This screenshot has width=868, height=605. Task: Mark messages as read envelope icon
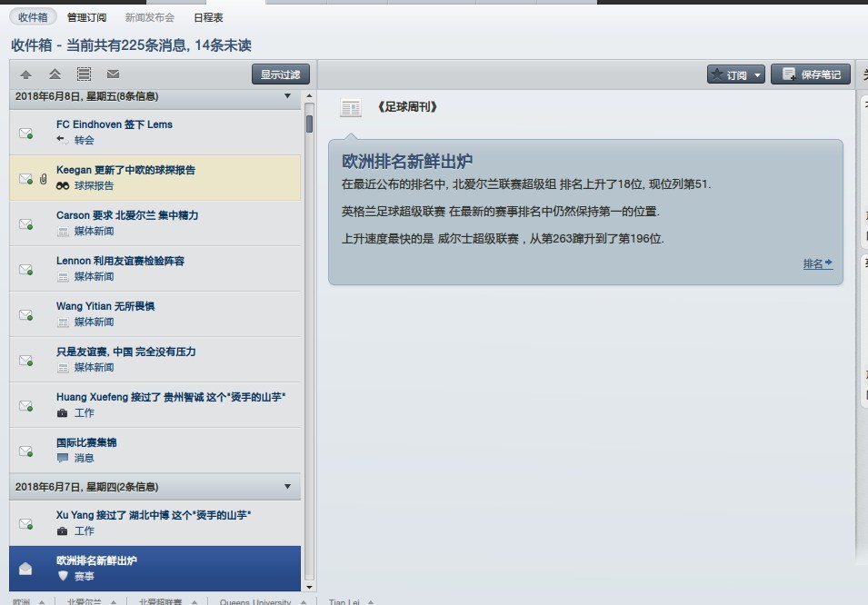pos(113,74)
